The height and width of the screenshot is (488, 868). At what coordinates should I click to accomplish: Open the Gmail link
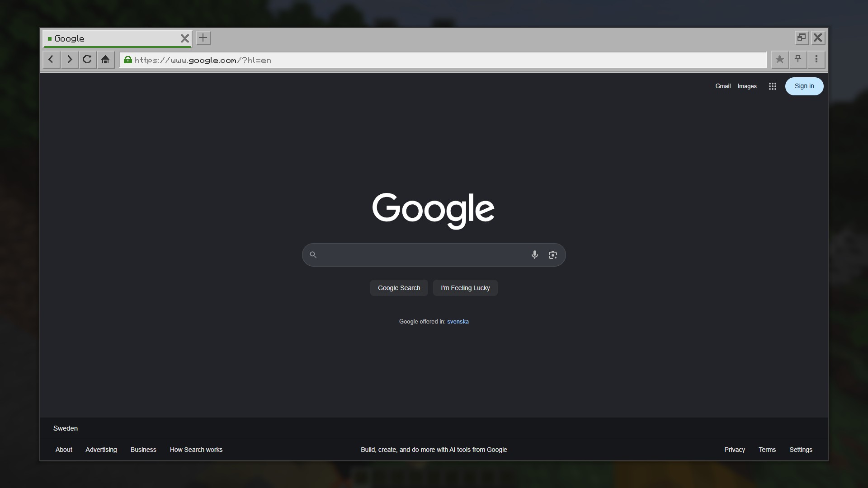tap(723, 86)
